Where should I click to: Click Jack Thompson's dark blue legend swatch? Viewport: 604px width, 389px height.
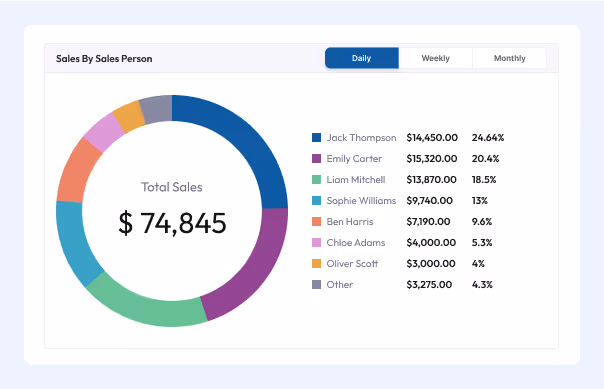pos(316,137)
